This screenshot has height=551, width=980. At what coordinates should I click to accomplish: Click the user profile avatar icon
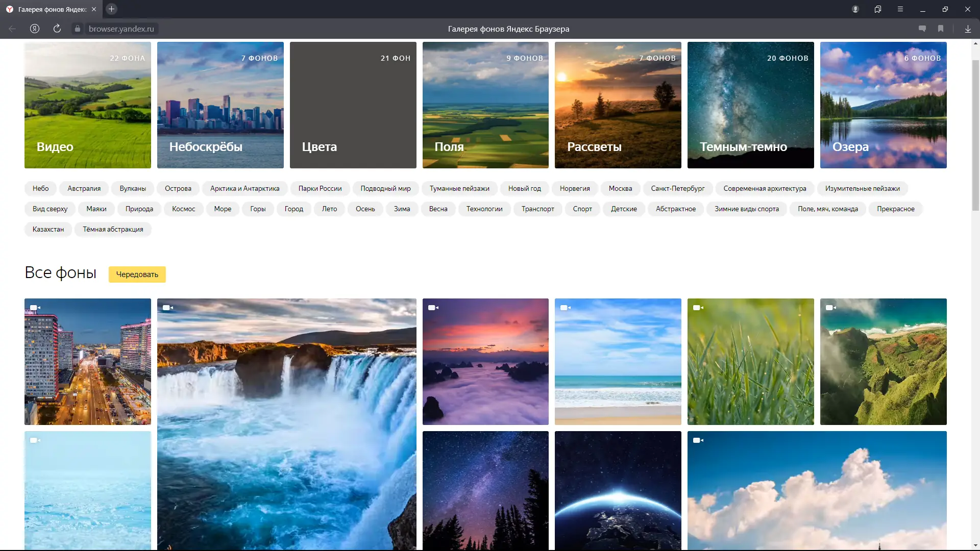tap(855, 9)
